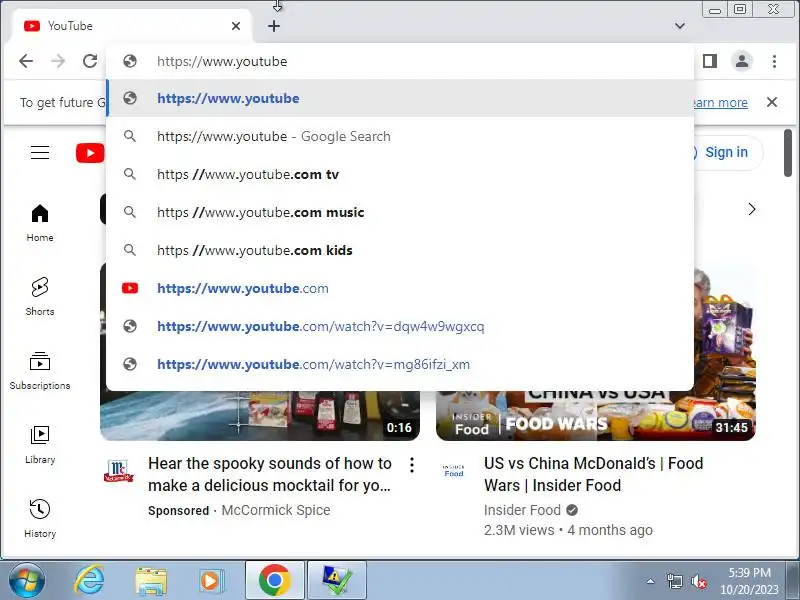Click the network tray icon
800x600 pixels.
point(674,581)
